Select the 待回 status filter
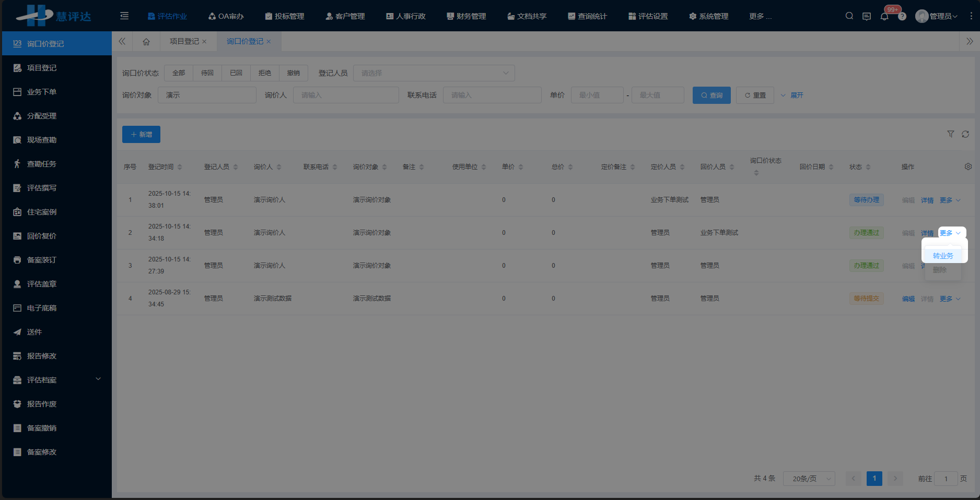Viewport: 980px width, 500px height. point(207,73)
